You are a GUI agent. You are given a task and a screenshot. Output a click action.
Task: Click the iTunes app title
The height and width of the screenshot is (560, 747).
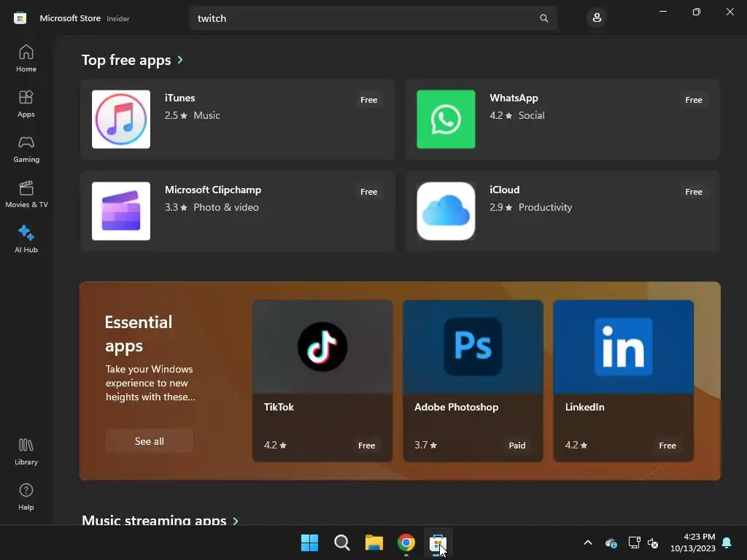click(x=179, y=98)
